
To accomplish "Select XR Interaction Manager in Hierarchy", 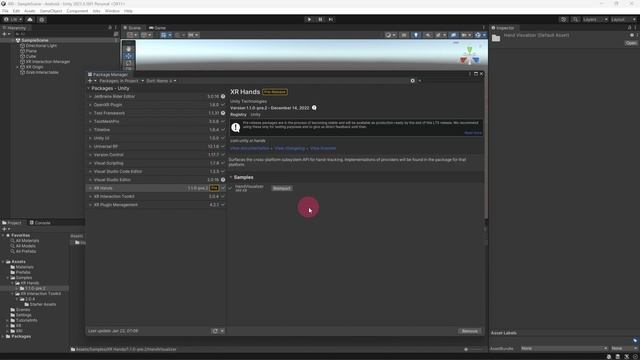I will (x=48, y=62).
